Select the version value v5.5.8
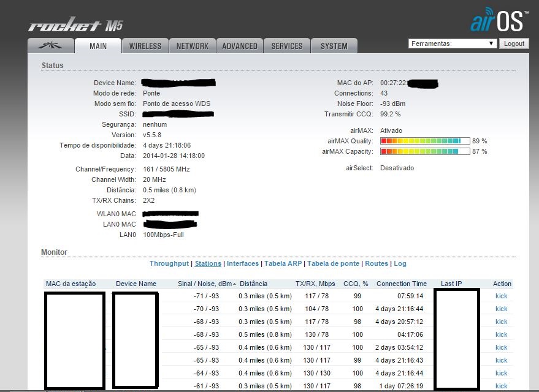 (152, 135)
